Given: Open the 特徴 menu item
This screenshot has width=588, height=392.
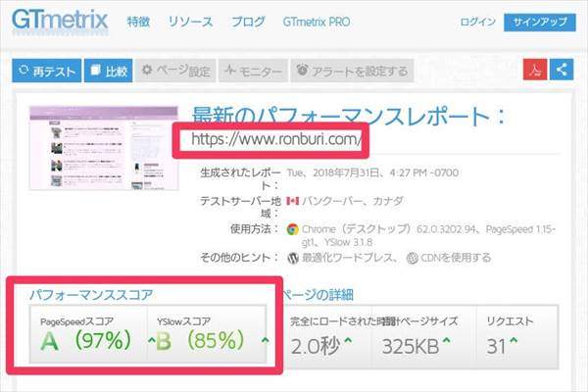Looking at the screenshot, I should 138,22.
